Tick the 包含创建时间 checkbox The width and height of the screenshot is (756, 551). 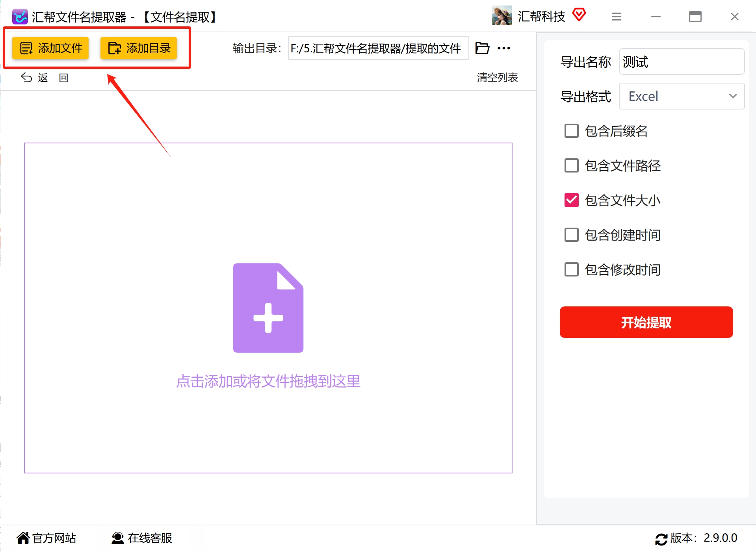[572, 235]
